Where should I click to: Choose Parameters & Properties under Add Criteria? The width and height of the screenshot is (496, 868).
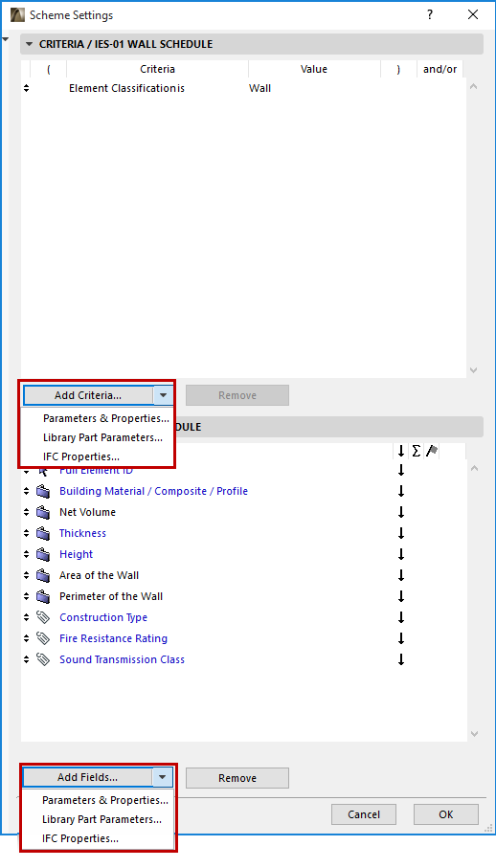(105, 418)
